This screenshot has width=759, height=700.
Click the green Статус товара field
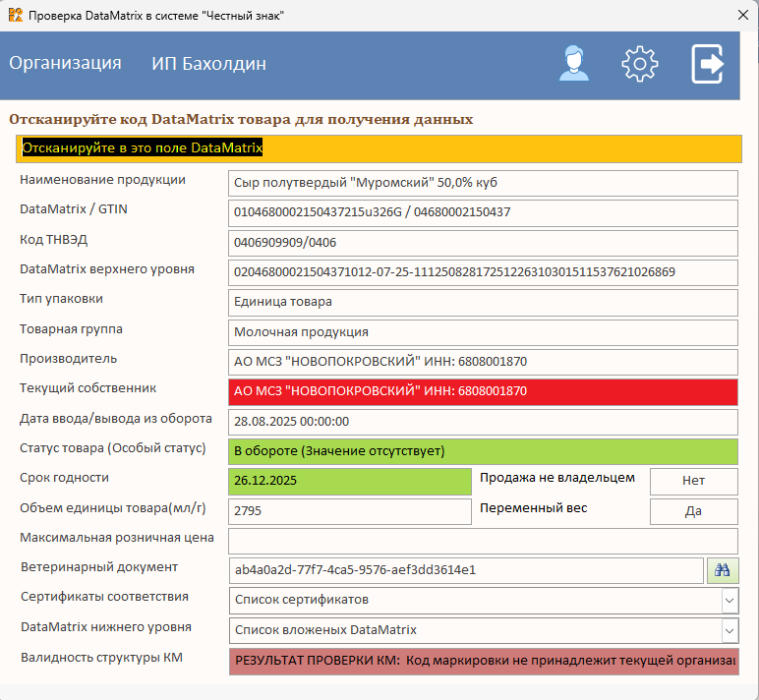[x=483, y=451]
